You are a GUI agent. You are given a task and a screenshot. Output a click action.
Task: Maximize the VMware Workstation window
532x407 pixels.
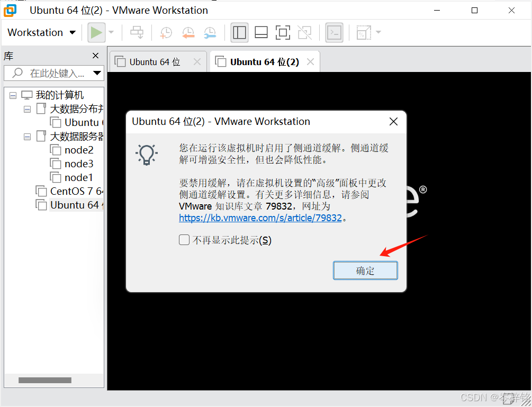tap(475, 10)
